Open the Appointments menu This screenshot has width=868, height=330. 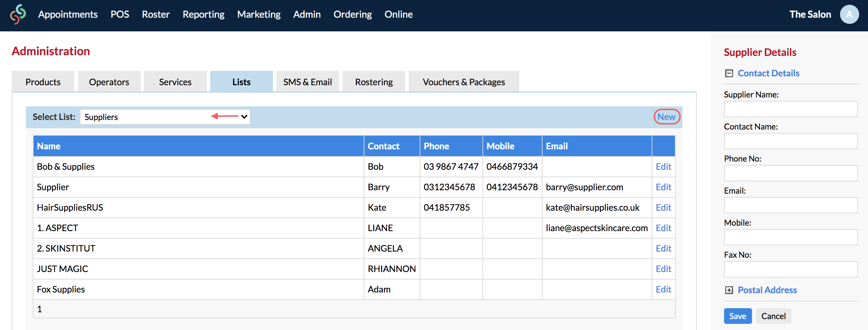point(68,14)
